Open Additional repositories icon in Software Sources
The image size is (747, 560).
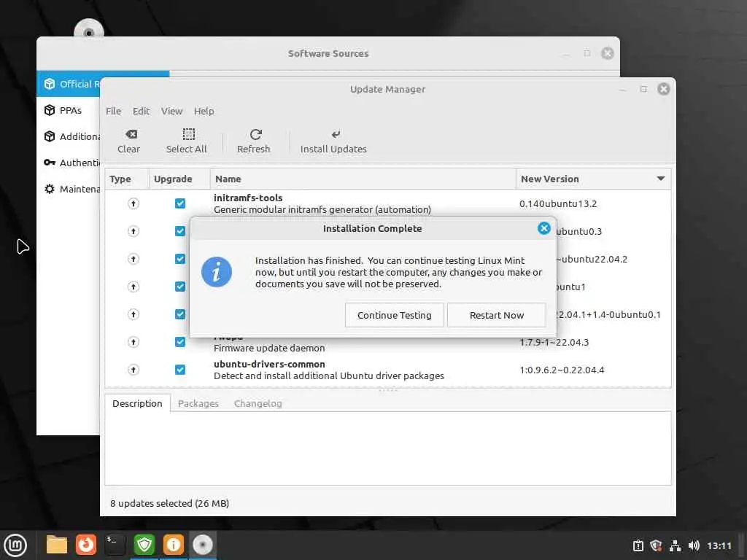point(50,136)
